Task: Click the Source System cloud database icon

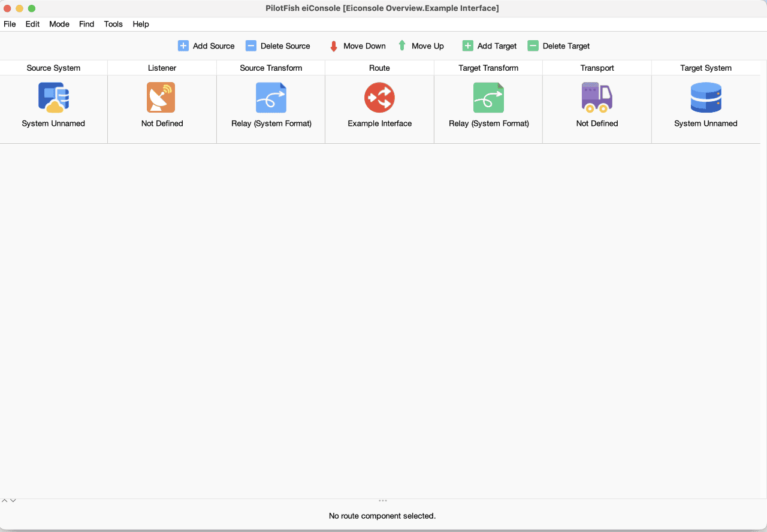Action: (x=53, y=98)
